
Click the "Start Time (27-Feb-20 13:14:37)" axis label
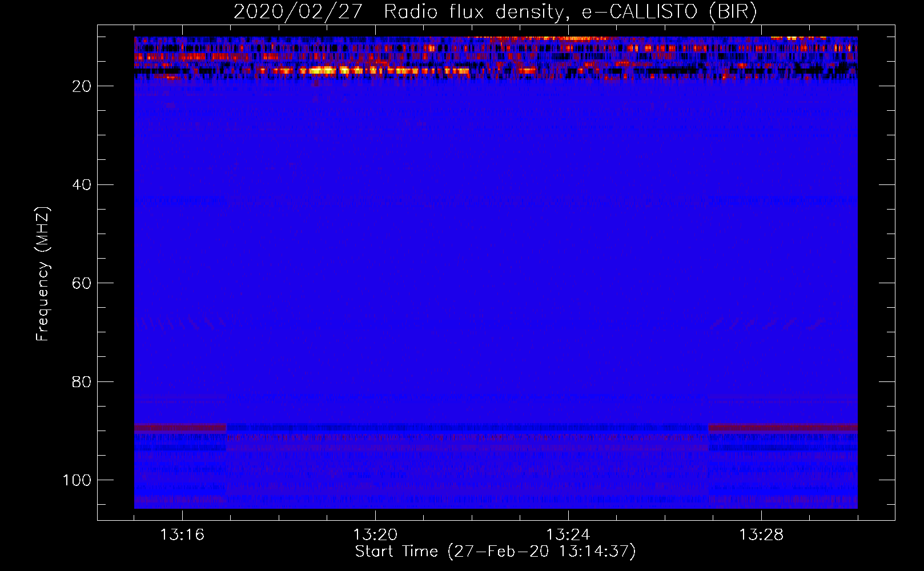pos(495,552)
